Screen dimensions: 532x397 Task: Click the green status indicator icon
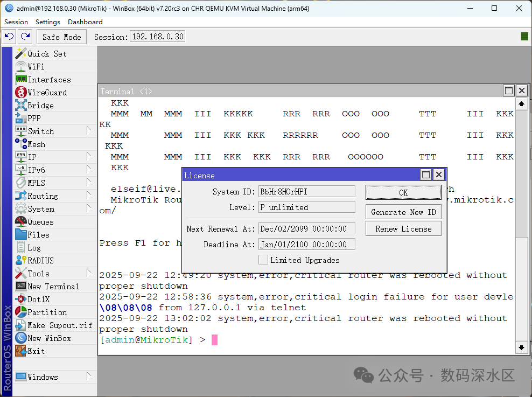pyautogui.click(x=524, y=36)
